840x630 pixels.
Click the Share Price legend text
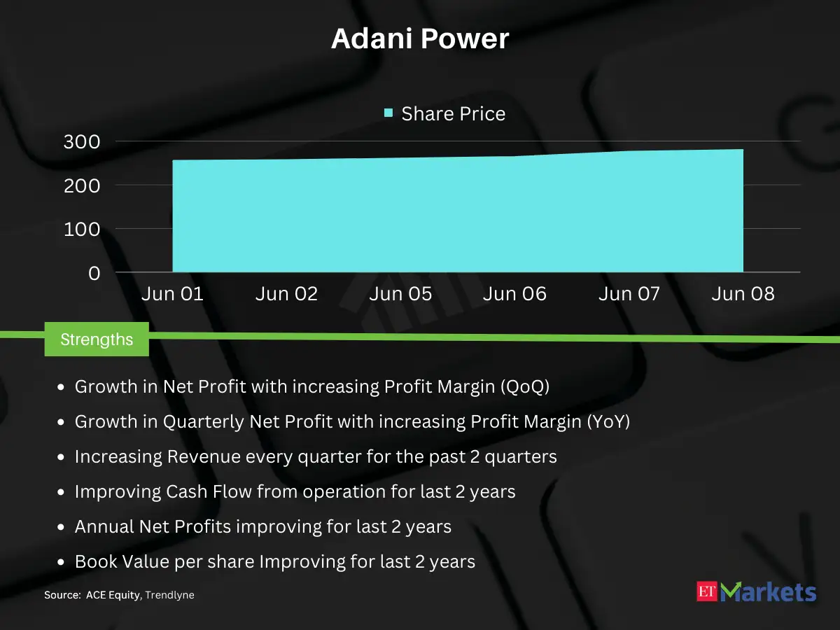(453, 114)
